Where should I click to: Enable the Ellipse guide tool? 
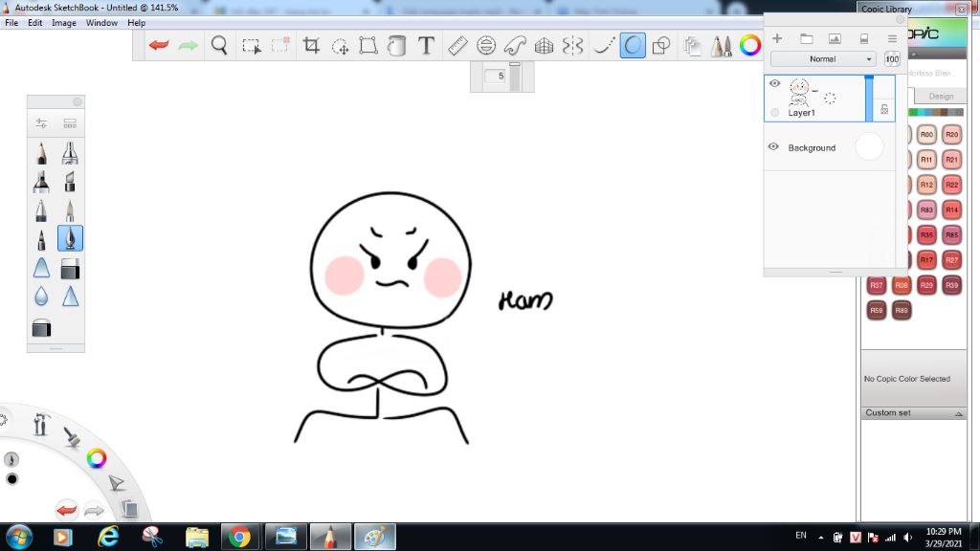[486, 46]
